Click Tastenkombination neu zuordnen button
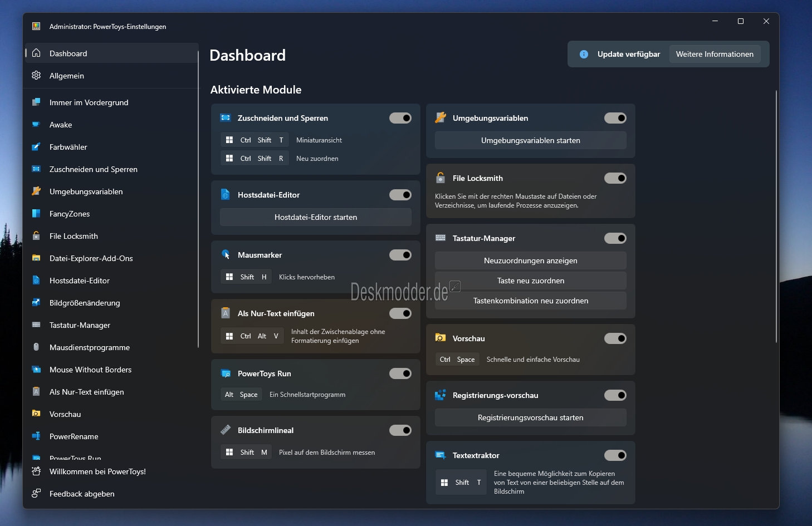The image size is (812, 526). pos(531,301)
